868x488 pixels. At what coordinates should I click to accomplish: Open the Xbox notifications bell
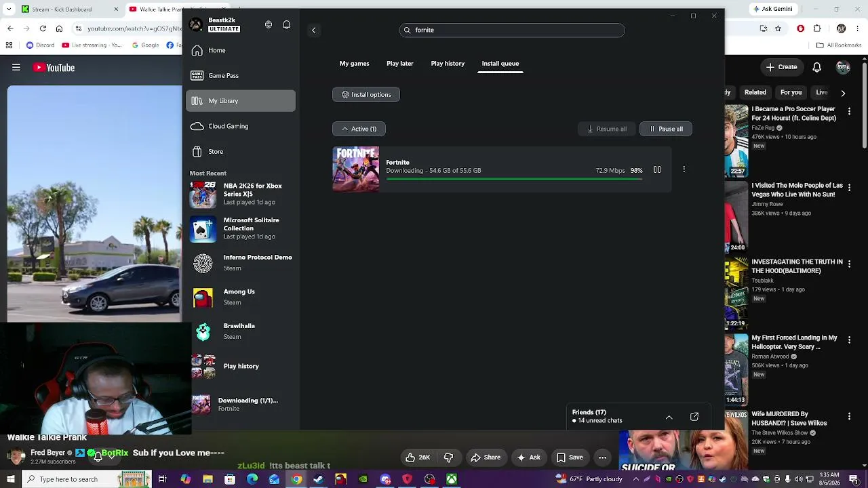[287, 24]
